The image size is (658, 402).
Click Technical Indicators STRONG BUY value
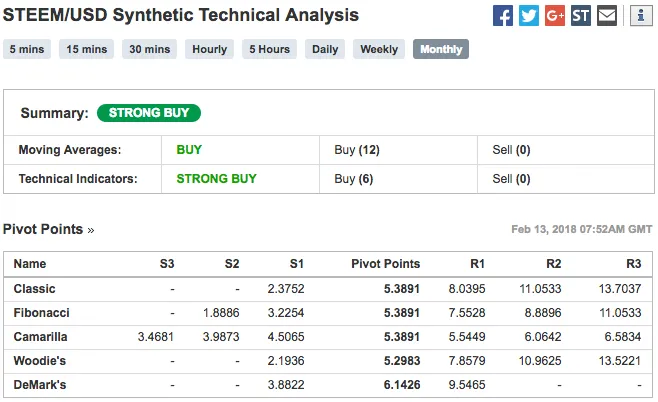216,179
